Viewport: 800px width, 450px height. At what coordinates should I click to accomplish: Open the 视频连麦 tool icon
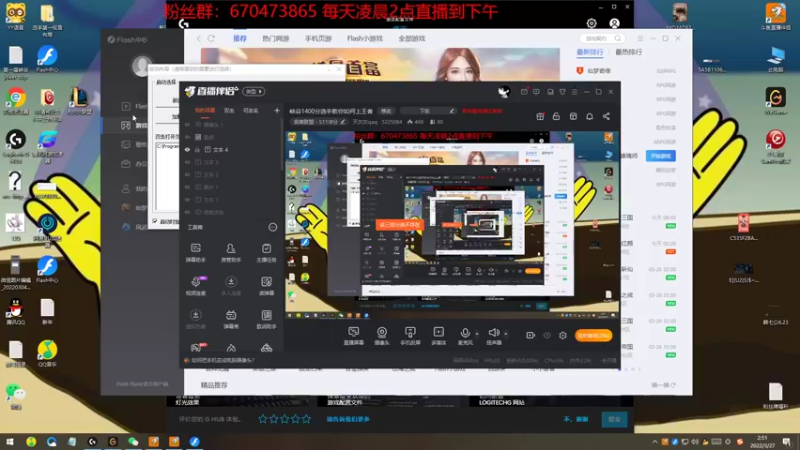[195, 286]
